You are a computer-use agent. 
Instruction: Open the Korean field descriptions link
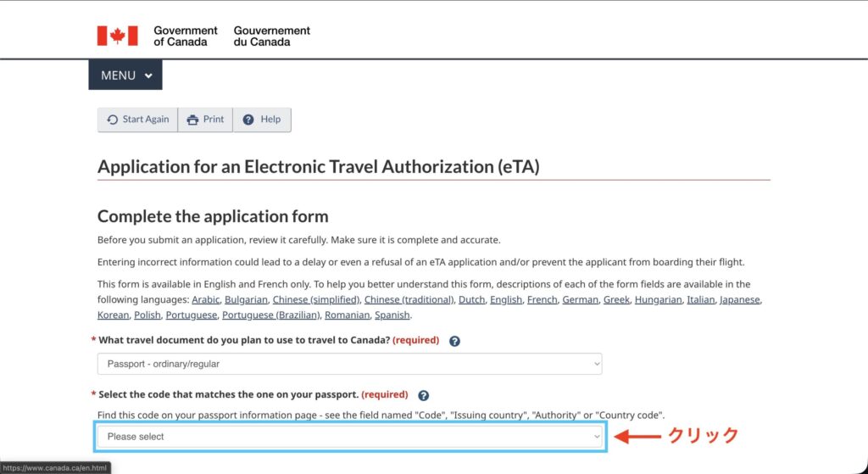(112, 315)
